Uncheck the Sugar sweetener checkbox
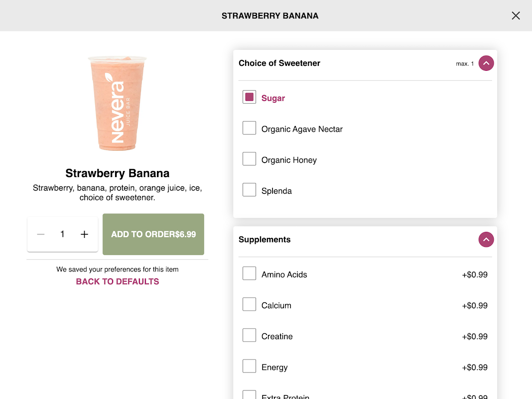The image size is (532, 399). click(249, 97)
